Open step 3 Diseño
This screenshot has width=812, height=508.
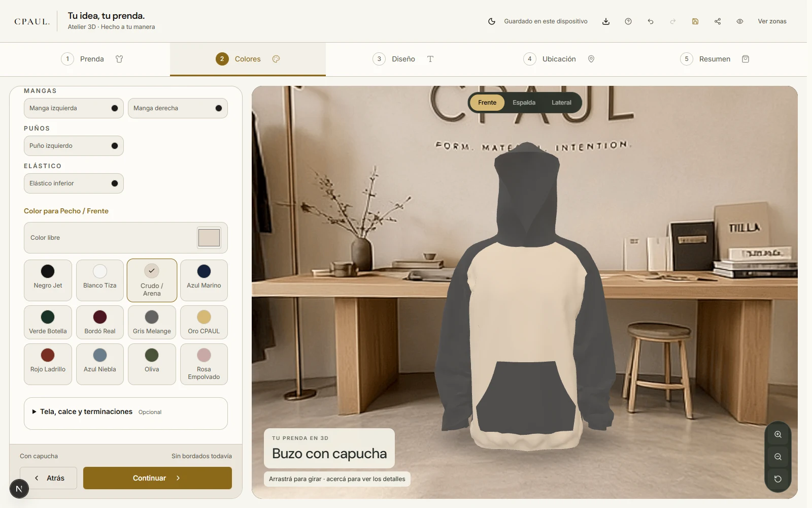[403, 59]
